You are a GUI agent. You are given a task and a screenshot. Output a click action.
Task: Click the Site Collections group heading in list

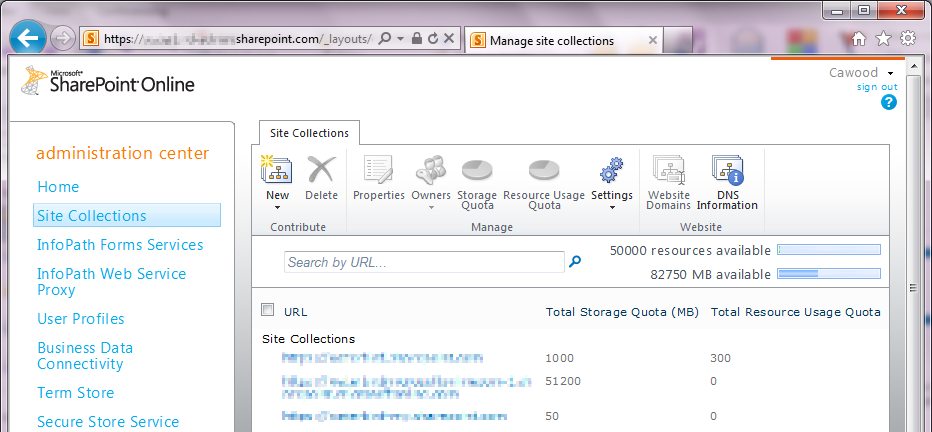308,339
